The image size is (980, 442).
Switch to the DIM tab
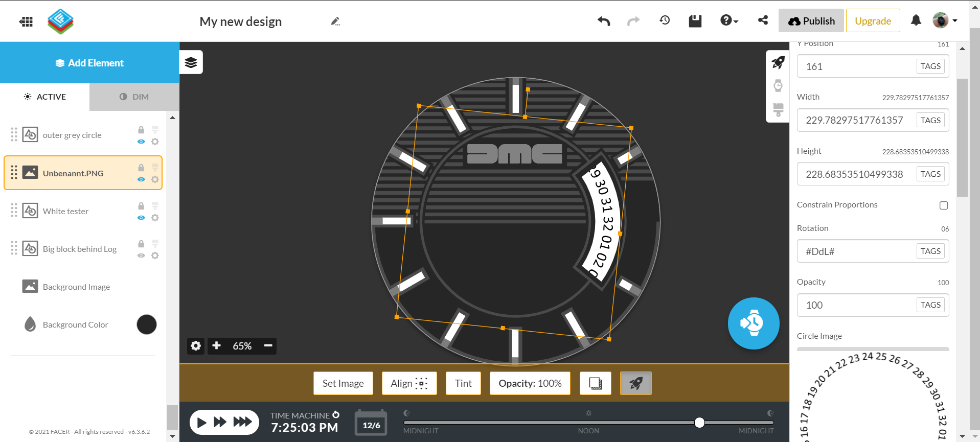(x=134, y=97)
